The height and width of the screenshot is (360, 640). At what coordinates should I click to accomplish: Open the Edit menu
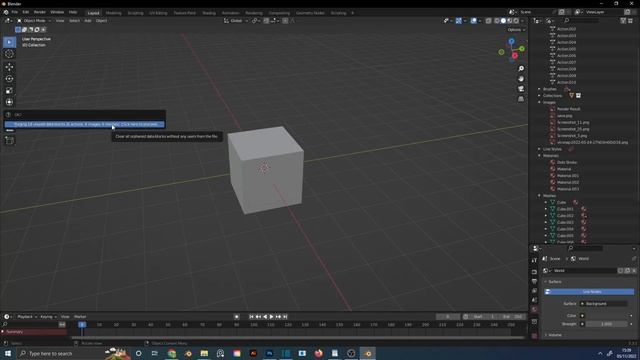tap(26, 12)
